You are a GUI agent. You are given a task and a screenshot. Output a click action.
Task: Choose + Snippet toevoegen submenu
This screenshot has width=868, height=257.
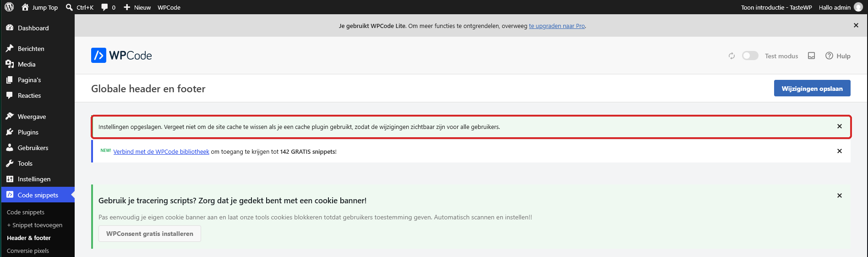pyautogui.click(x=35, y=225)
